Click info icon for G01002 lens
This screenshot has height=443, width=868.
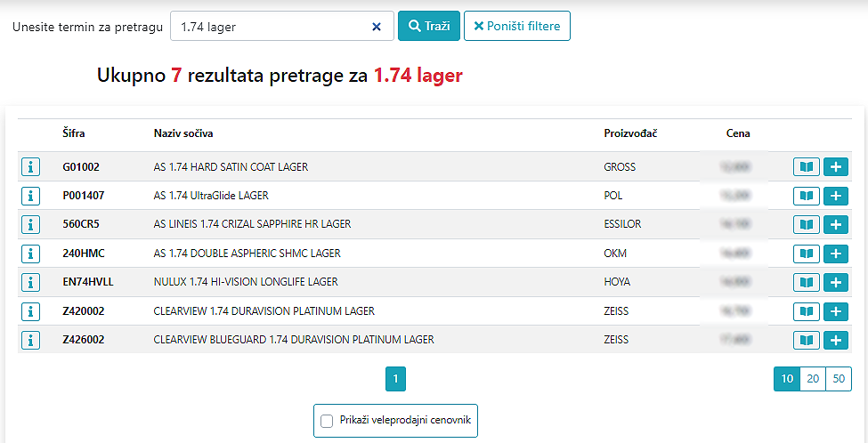(x=30, y=166)
